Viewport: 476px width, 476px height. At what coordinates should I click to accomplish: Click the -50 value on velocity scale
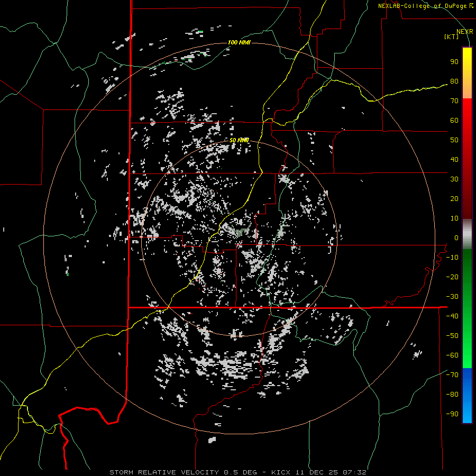(x=452, y=336)
